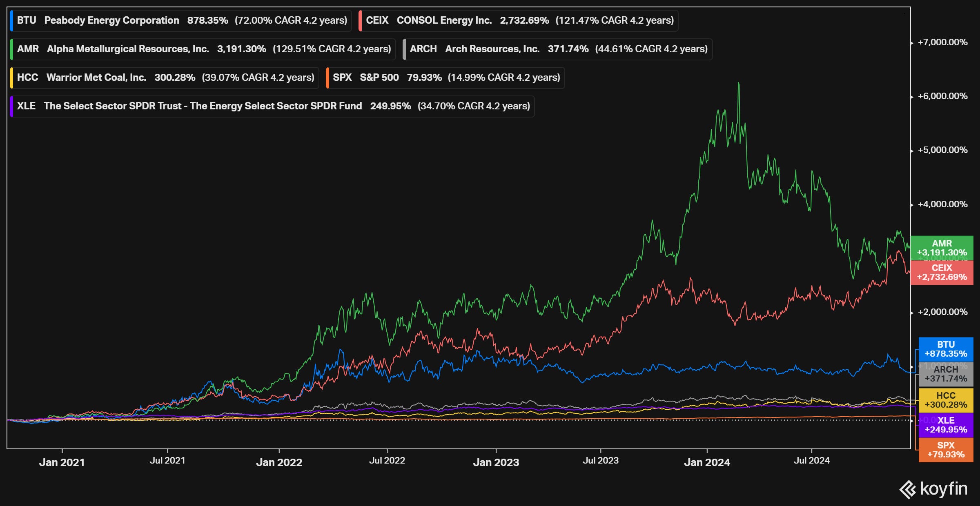Click the purple XLE +249.95% axis label

[946, 425]
